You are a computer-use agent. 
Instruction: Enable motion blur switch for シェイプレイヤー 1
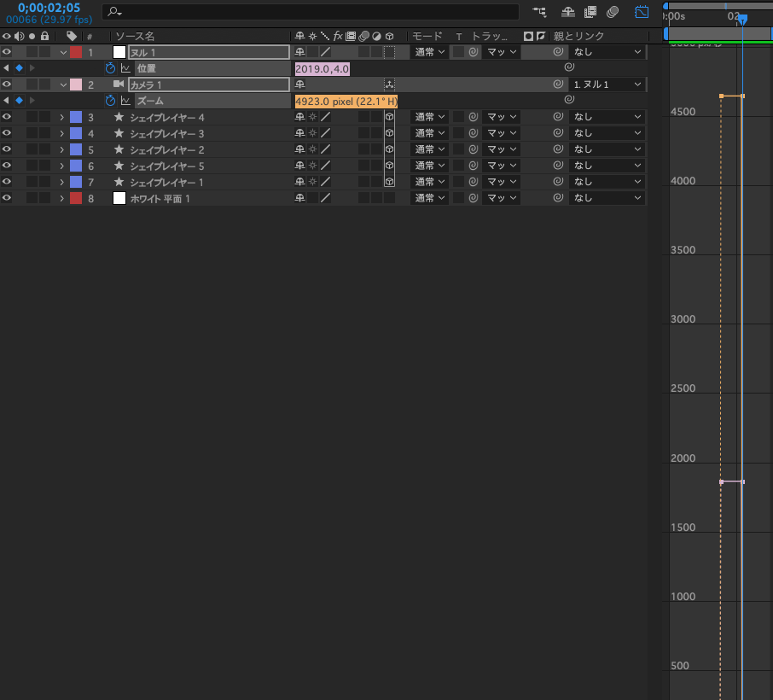(x=363, y=182)
